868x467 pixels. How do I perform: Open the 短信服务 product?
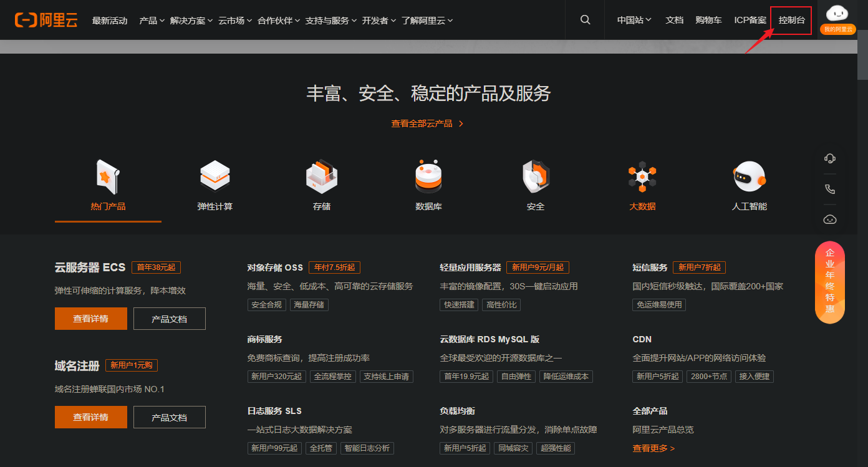650,267
